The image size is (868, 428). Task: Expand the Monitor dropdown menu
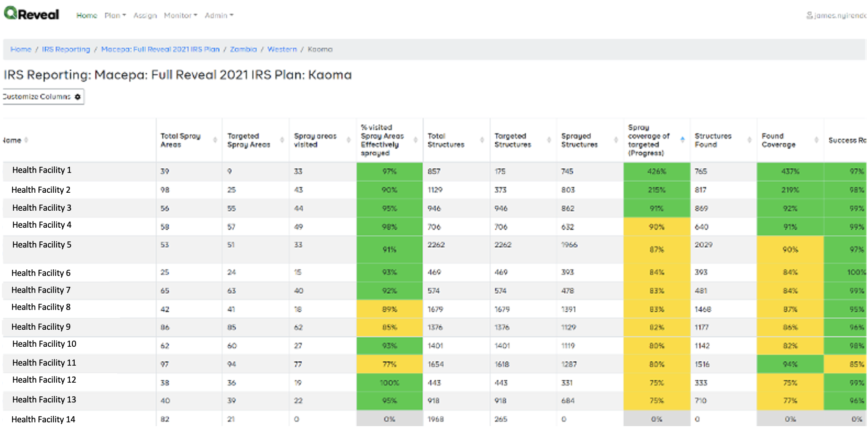180,16
